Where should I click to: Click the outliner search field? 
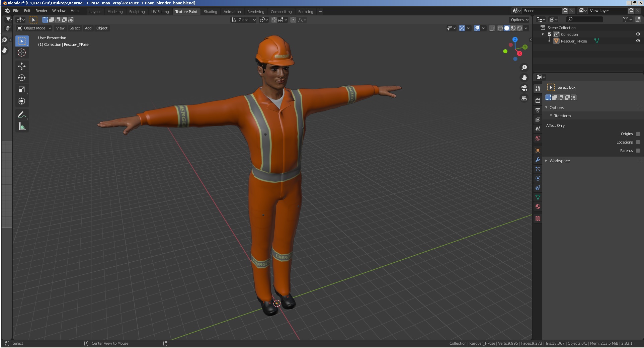click(584, 20)
